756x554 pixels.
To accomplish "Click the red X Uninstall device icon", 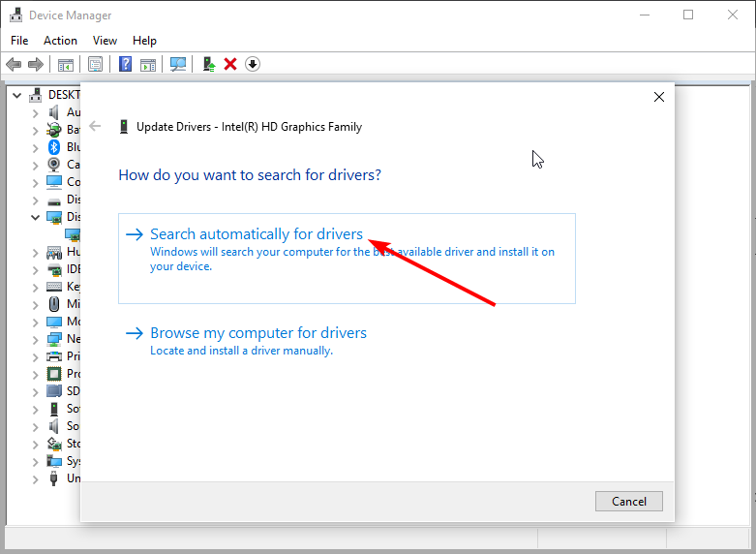I will pyautogui.click(x=230, y=64).
